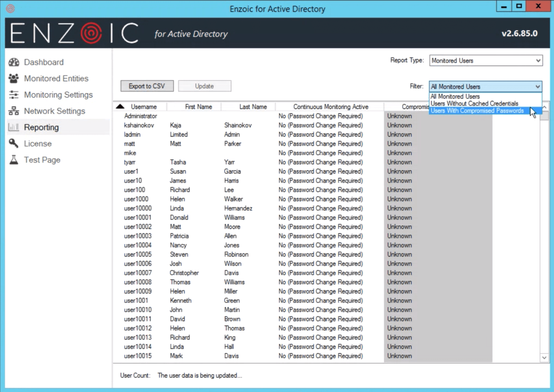
Task: Open the Report Type dropdown
Action: pyautogui.click(x=486, y=60)
